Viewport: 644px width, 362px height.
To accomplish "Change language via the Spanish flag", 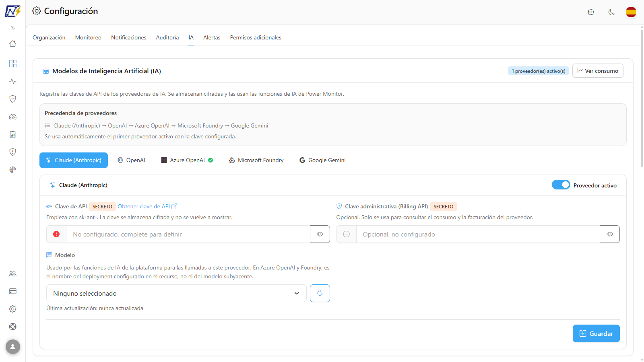I will 631,12.
